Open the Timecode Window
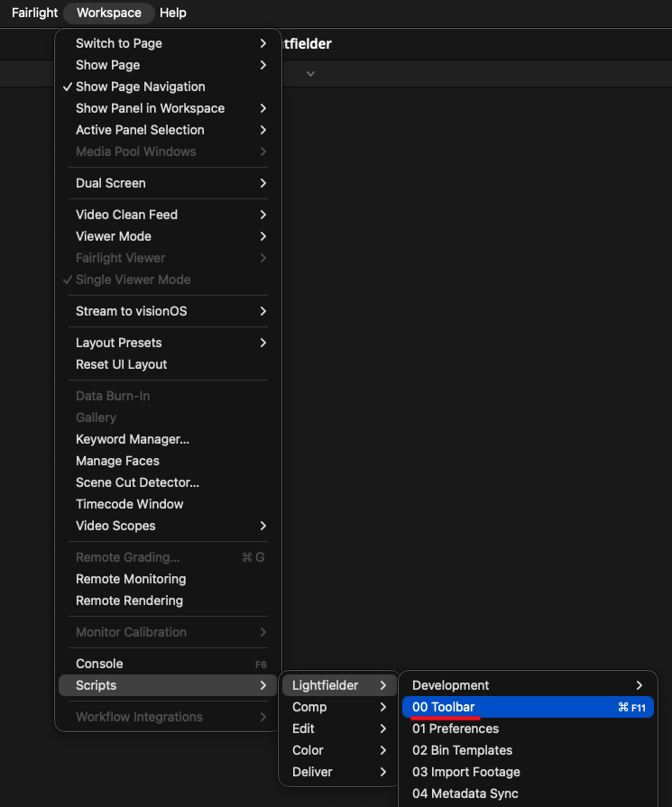 [x=168, y=504]
